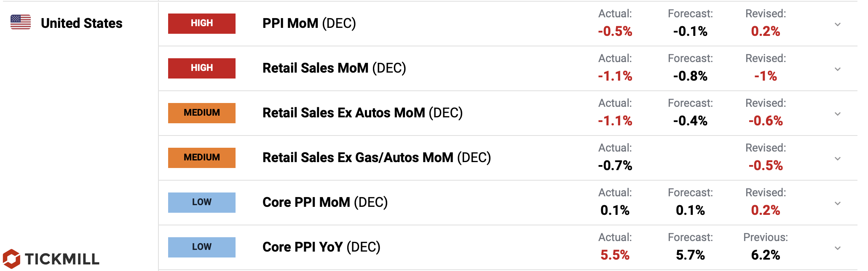Expand the Retail Sales MoM row chevron
The height and width of the screenshot is (271, 868).
838,69
